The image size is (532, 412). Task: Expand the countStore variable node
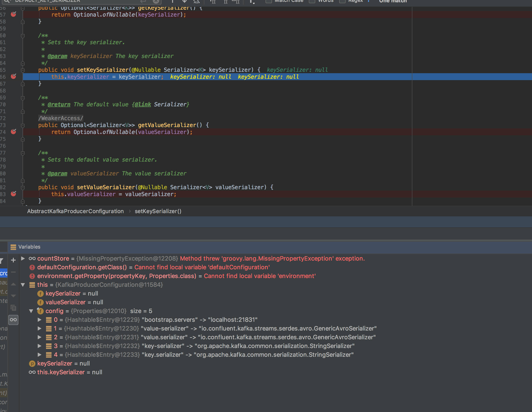(23, 258)
